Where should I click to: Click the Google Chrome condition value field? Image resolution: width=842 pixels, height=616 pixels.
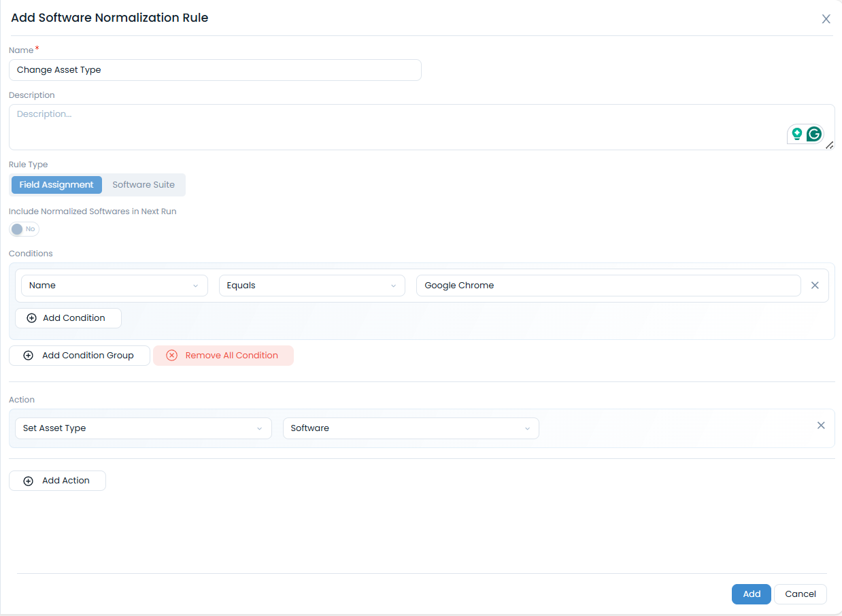pyautogui.click(x=608, y=286)
